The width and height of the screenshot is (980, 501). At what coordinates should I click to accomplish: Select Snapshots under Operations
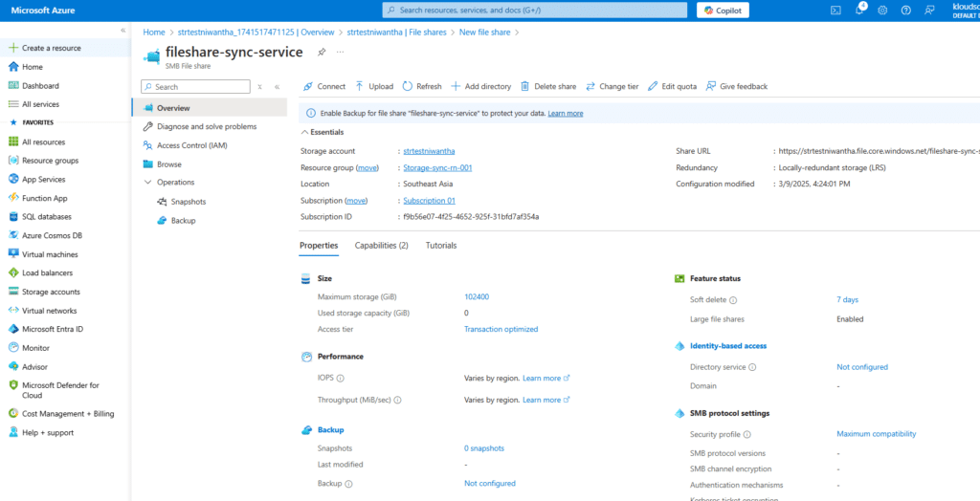click(x=188, y=202)
